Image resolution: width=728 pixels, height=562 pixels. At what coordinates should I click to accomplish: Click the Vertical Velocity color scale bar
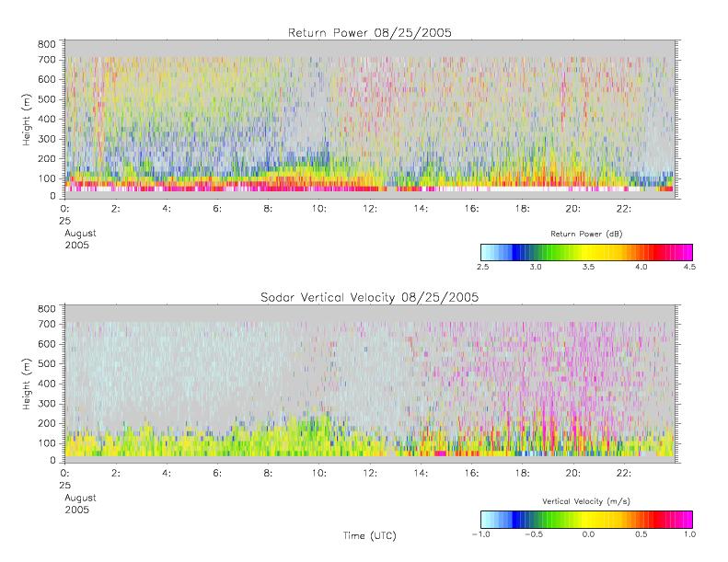[586, 520]
